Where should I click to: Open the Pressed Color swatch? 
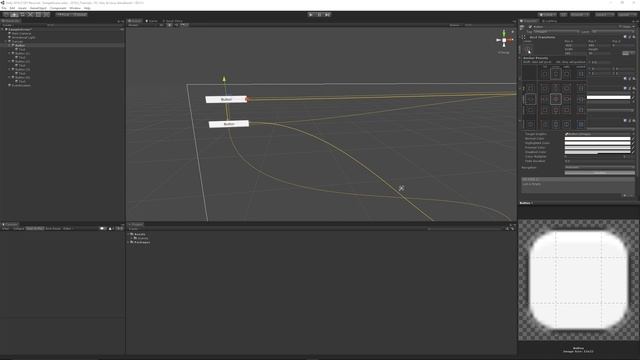point(598,148)
